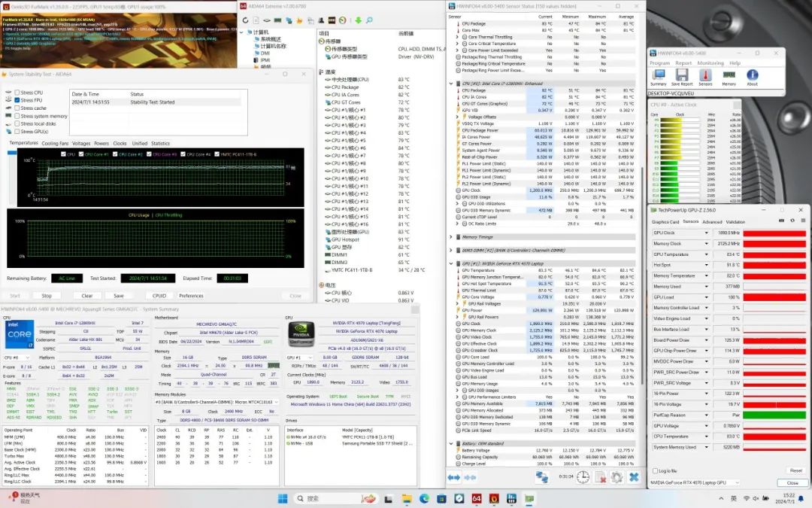Open the About icon in HWiNFO64

point(752,76)
